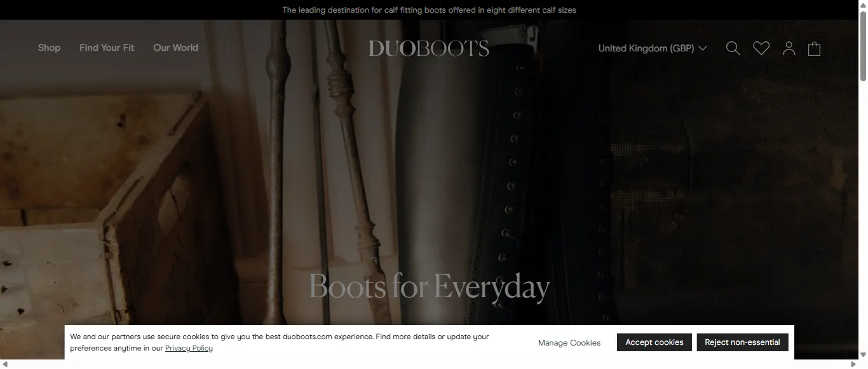The width and height of the screenshot is (868, 369).
Task: Select Find Your Fit
Action: [x=107, y=48]
